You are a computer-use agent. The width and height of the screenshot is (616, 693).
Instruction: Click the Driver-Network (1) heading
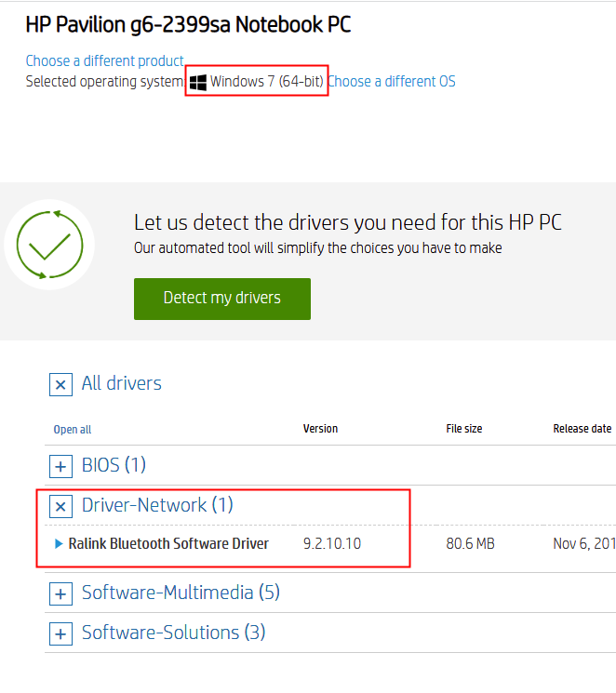tap(157, 505)
